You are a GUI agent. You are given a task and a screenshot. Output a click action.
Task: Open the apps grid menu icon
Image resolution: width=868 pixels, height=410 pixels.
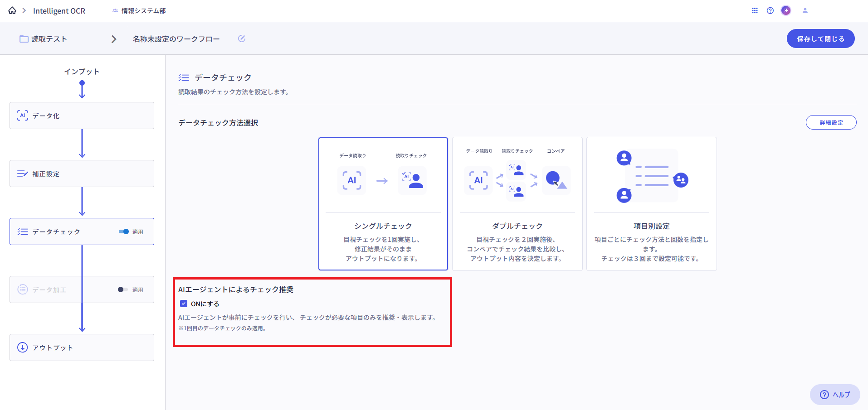(755, 10)
